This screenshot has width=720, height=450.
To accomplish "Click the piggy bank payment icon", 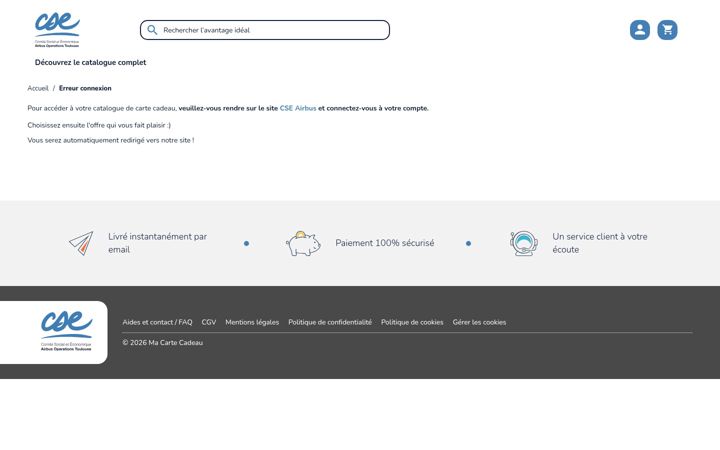I will click(304, 243).
